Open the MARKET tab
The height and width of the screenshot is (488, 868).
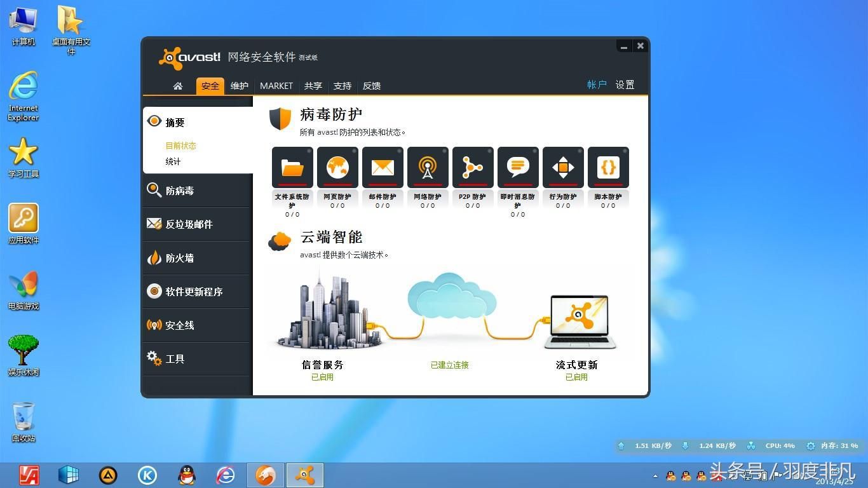coord(276,86)
